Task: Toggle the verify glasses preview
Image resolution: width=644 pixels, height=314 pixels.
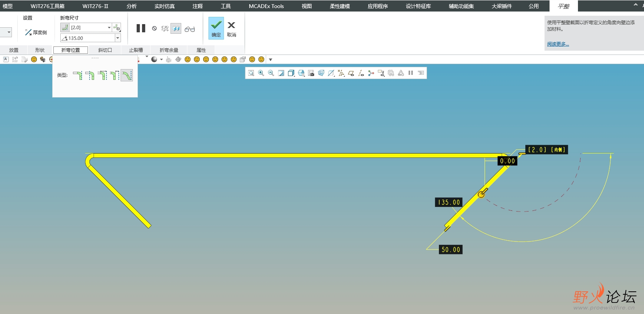Action: tap(190, 29)
